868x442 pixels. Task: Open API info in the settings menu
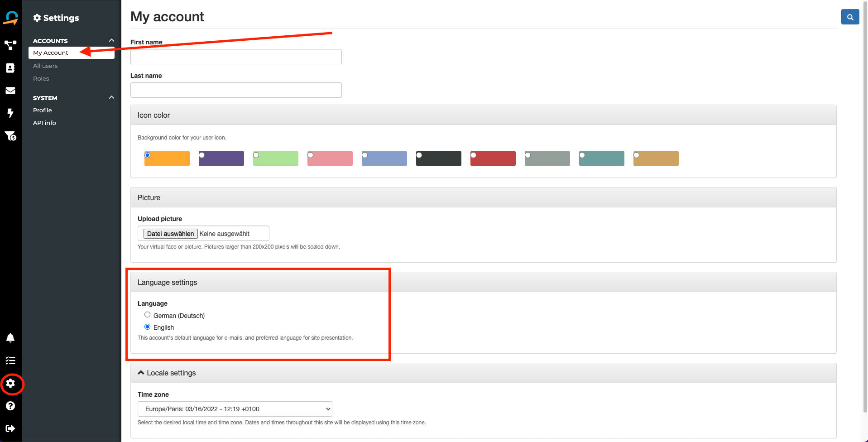coord(44,123)
